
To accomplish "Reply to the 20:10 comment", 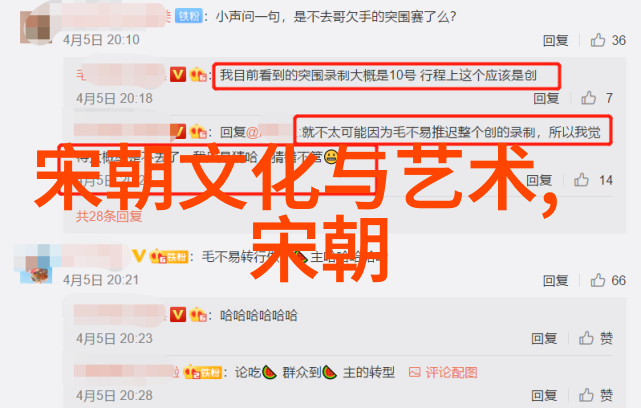I will [556, 40].
